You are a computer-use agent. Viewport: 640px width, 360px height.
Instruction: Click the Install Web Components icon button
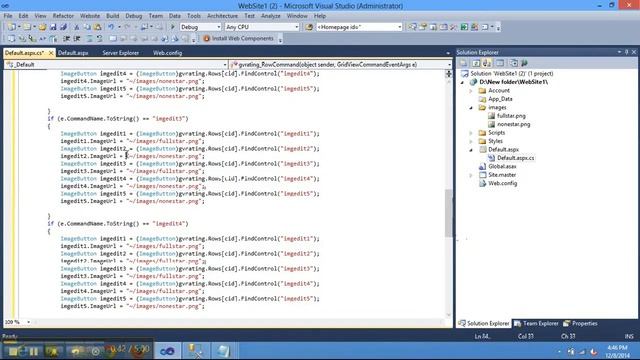(x=239, y=38)
